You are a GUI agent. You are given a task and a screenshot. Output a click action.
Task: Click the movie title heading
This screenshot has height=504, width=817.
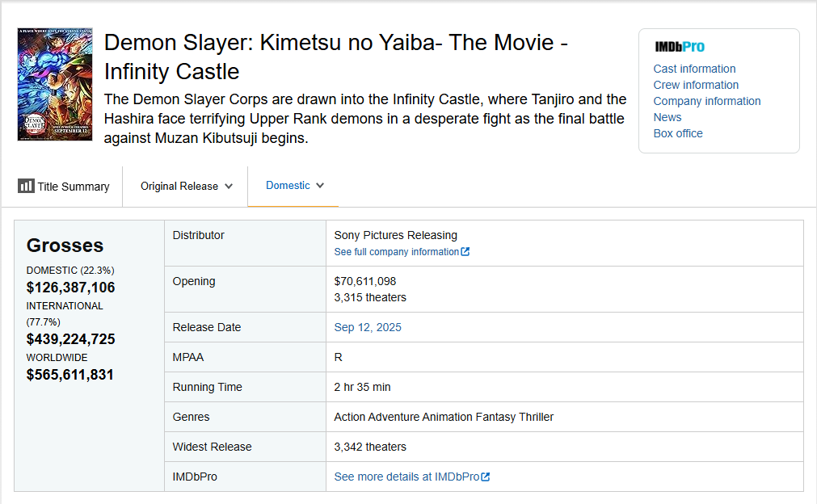[x=335, y=57]
